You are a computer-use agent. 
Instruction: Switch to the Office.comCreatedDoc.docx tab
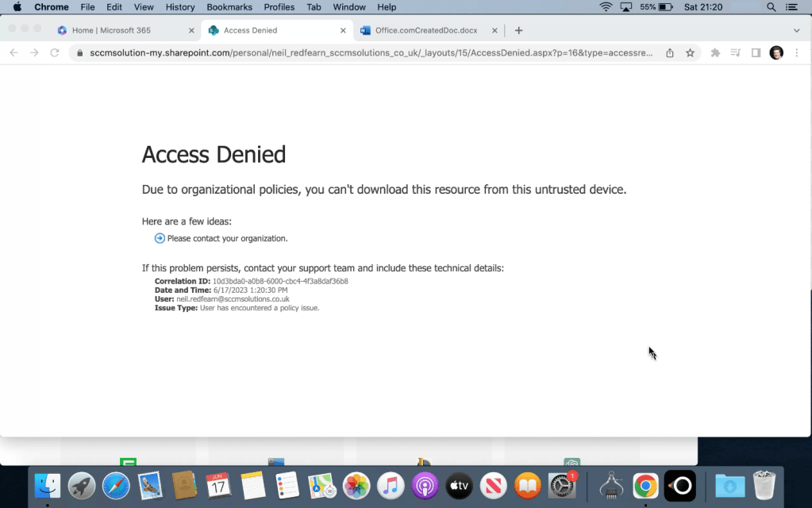coord(425,31)
